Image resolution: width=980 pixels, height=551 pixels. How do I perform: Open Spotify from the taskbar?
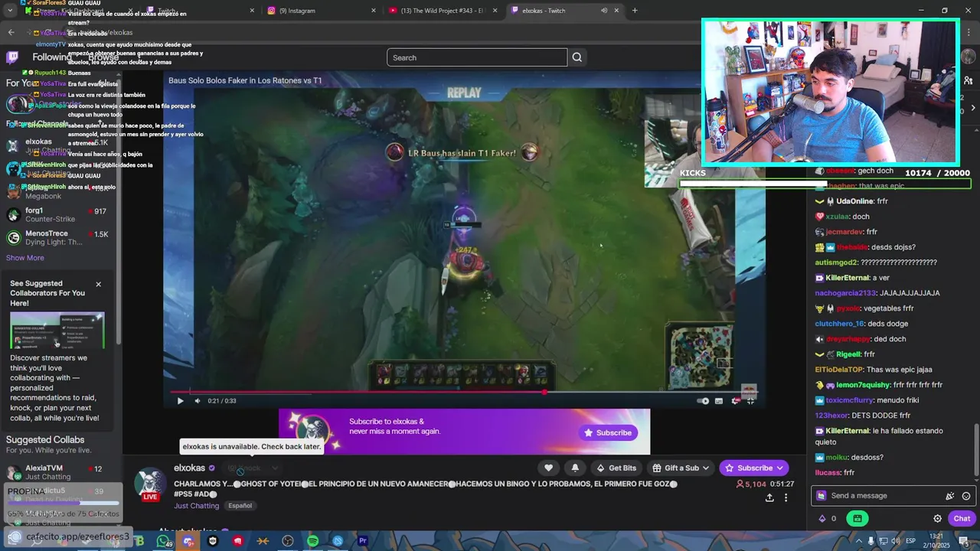pos(312,541)
